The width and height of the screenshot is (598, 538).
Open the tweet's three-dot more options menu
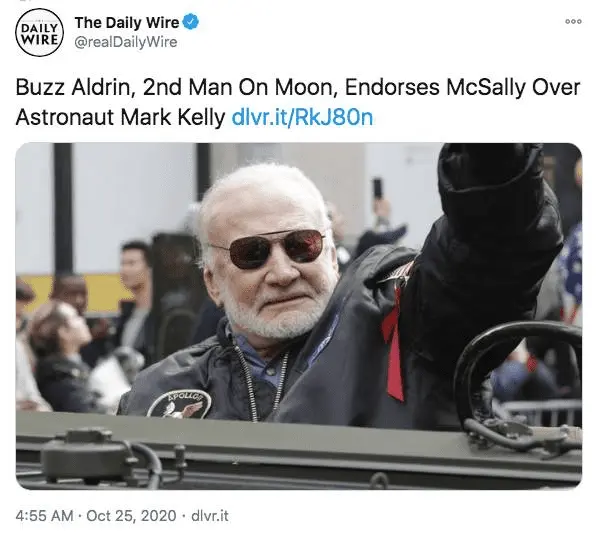573,22
